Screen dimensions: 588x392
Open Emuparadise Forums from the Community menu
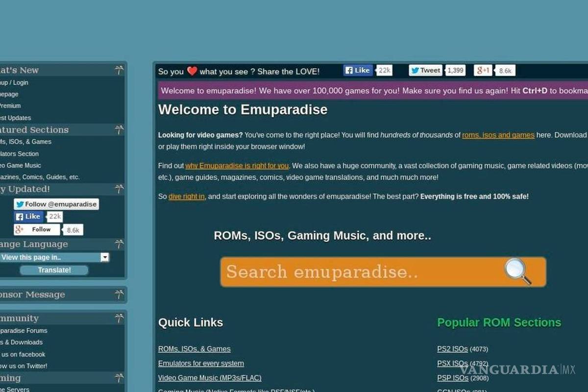point(24,330)
